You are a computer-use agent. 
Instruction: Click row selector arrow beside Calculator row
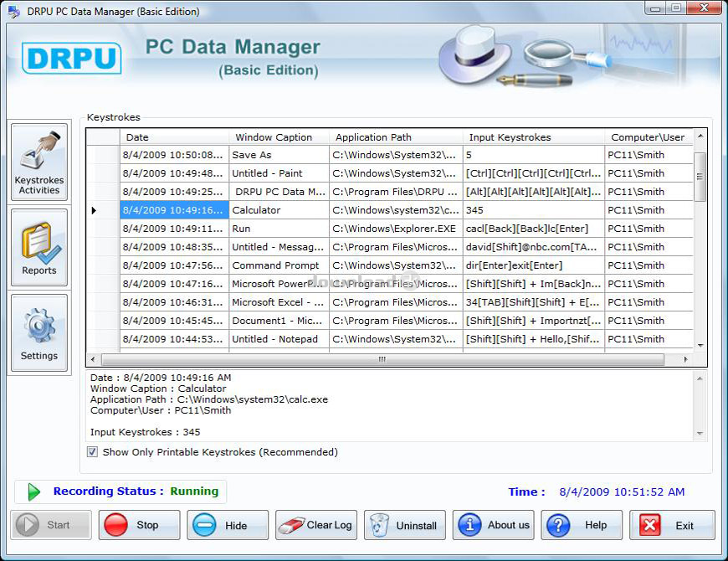(x=94, y=210)
